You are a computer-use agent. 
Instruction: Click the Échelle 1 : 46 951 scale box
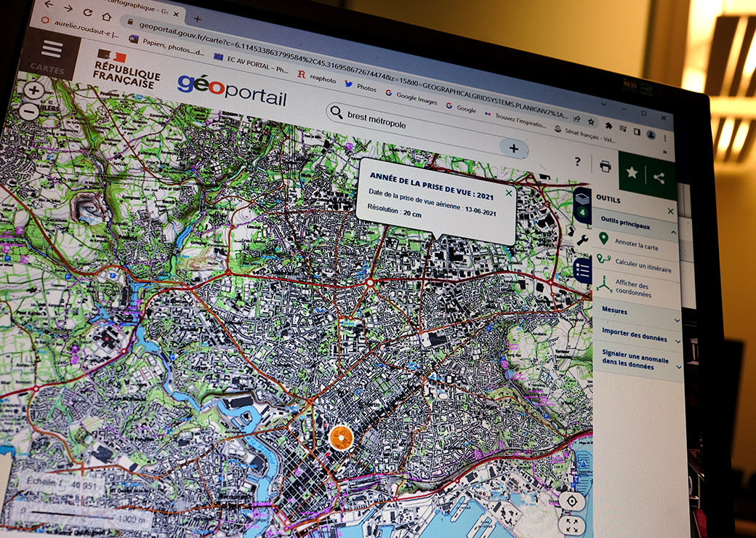pos(62,483)
